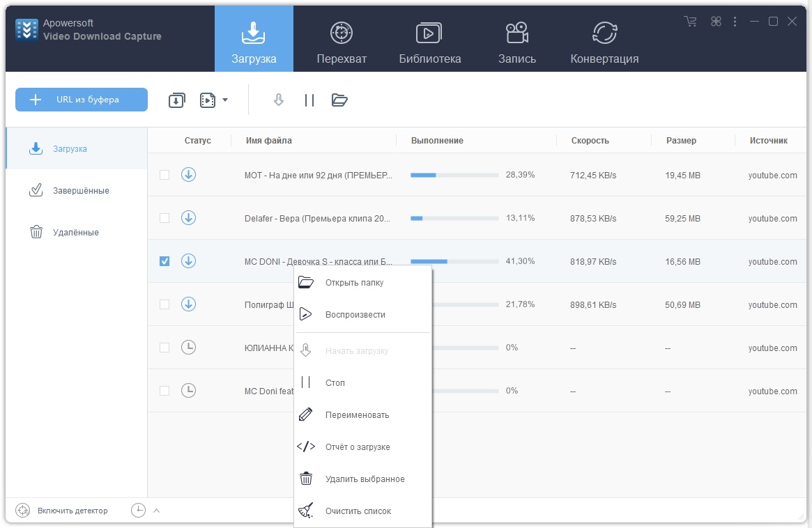Click the Размер column header
Screen dimensions: 812x528
pos(681,141)
